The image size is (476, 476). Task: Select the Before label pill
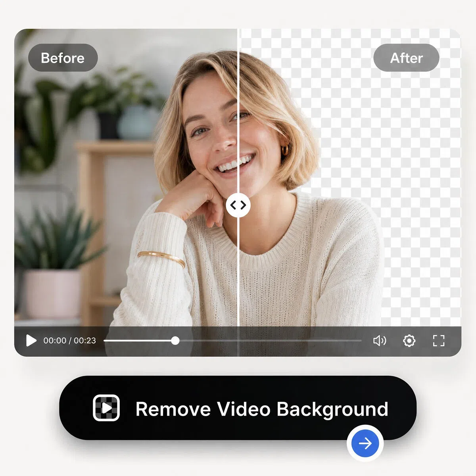click(x=63, y=58)
